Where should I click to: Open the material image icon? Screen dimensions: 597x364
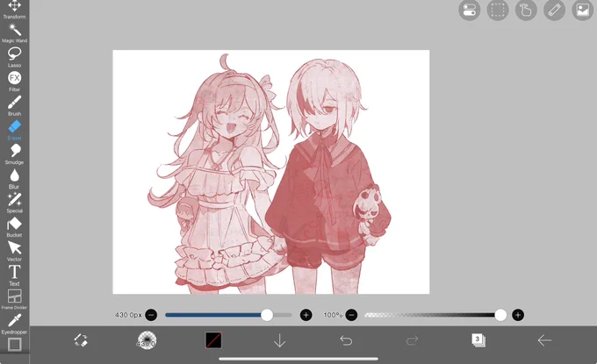(x=583, y=10)
